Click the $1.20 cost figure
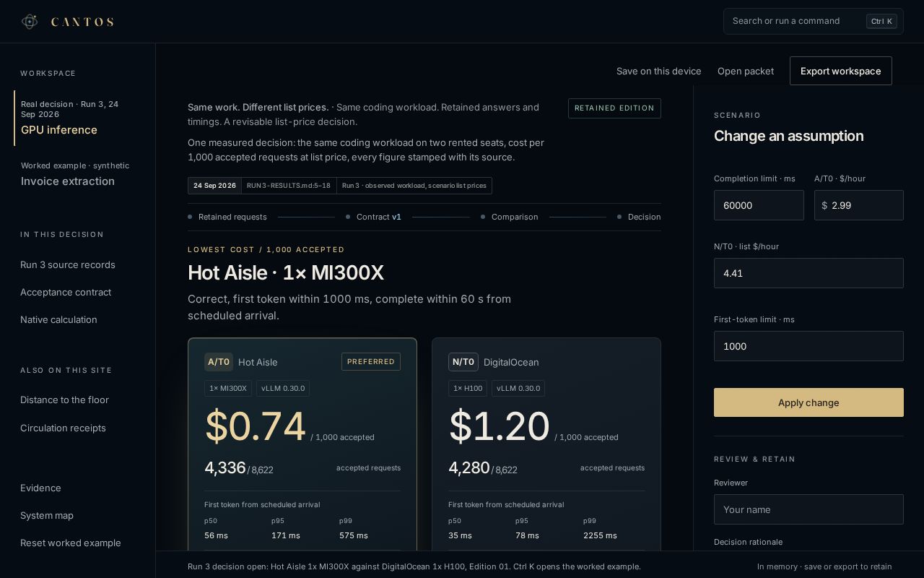Image resolution: width=924 pixels, height=578 pixels. pyautogui.click(x=499, y=426)
